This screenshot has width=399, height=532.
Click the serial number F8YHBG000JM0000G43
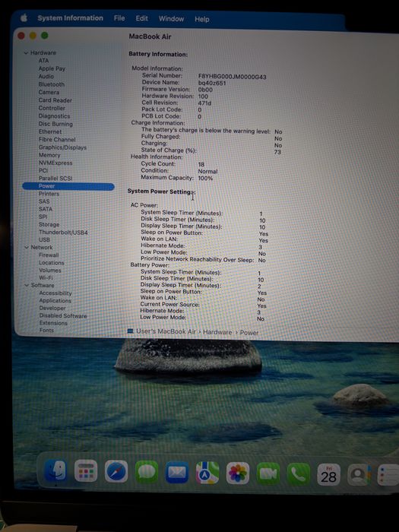pyautogui.click(x=232, y=77)
